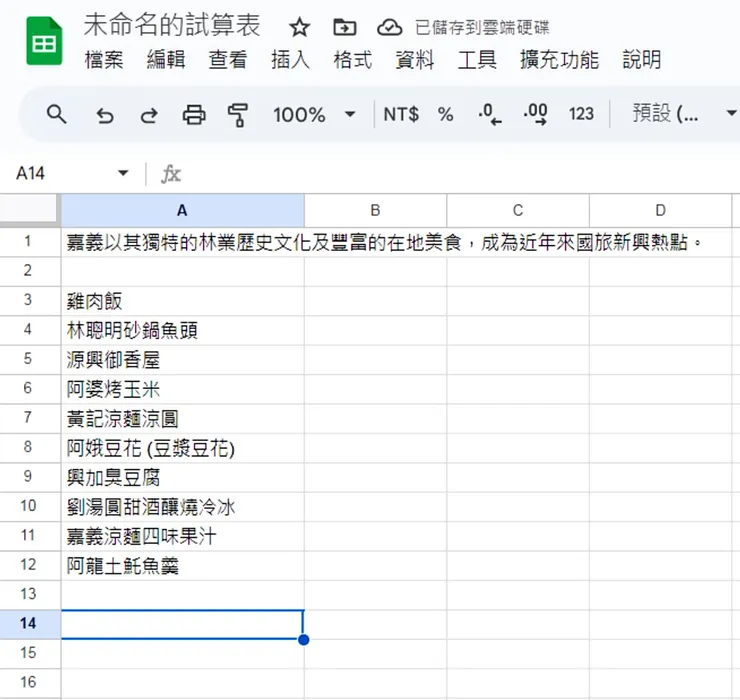Screen dimensions: 740x700
Task: Open the zoom 100% dropdown
Action: pos(314,114)
